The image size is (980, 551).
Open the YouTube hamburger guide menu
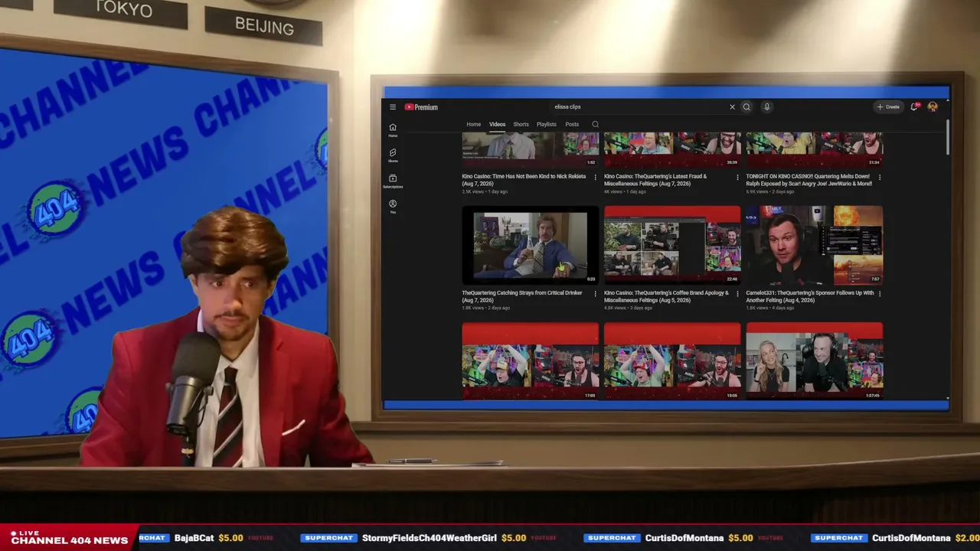[x=393, y=107]
